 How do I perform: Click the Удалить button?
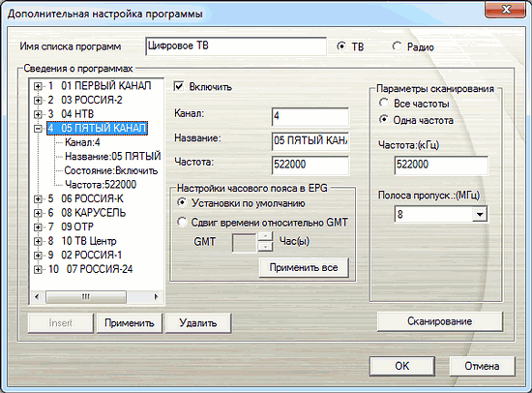[x=198, y=323]
